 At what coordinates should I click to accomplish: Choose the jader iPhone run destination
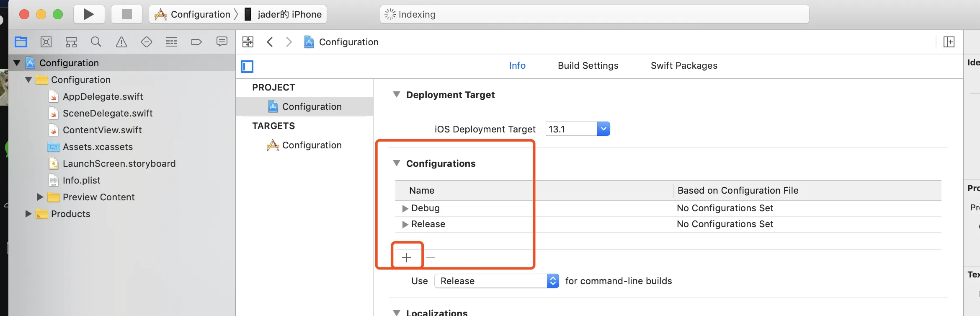(283, 14)
